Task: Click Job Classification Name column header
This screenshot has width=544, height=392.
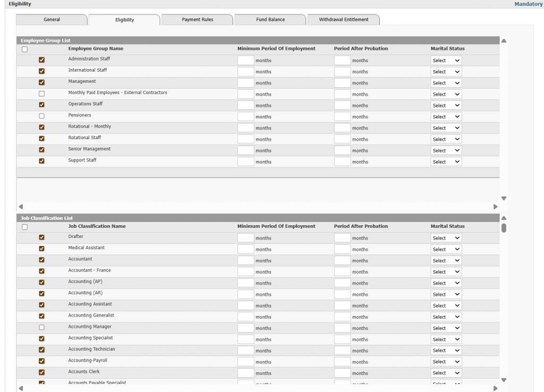Action: pyautogui.click(x=97, y=226)
